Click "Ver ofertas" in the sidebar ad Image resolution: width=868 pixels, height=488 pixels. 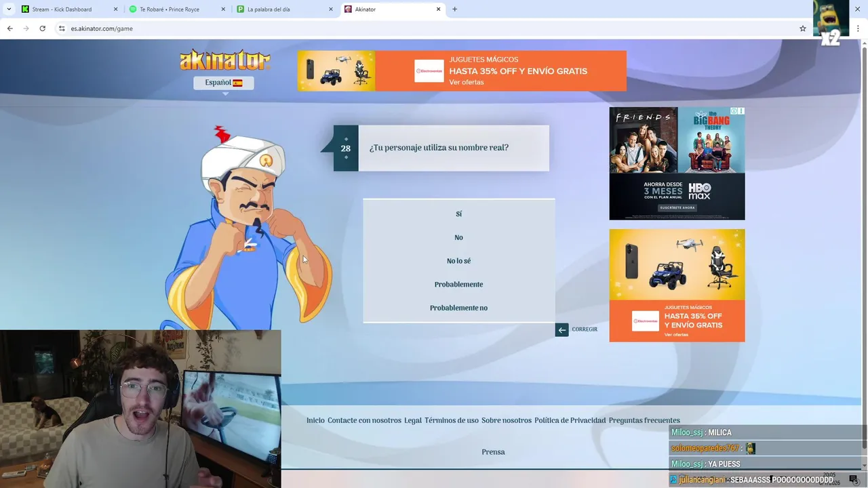click(x=676, y=335)
